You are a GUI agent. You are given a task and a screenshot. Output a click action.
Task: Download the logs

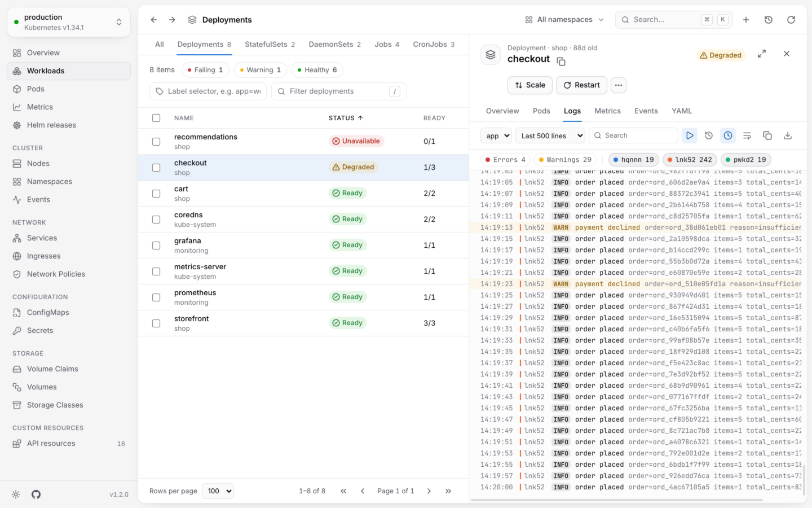(x=788, y=135)
